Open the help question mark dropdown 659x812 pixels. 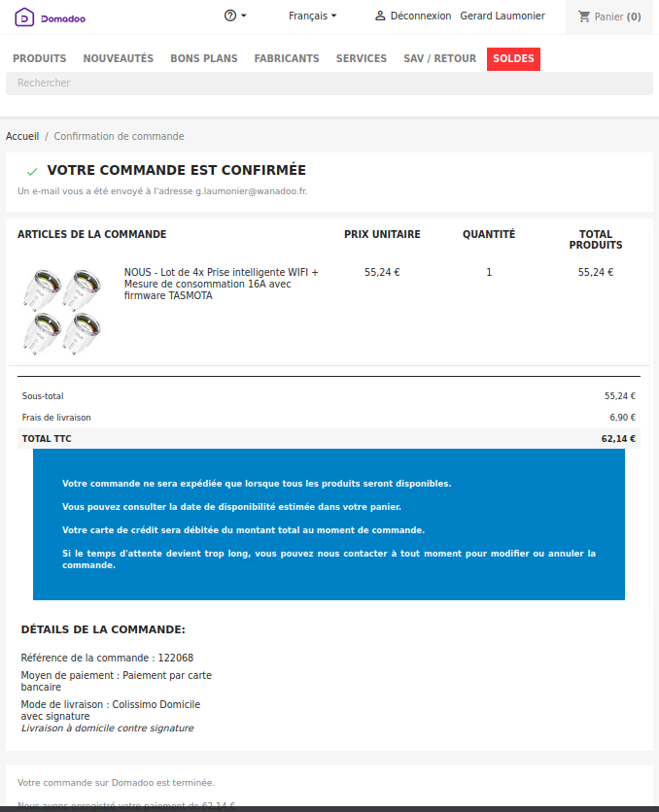(235, 16)
